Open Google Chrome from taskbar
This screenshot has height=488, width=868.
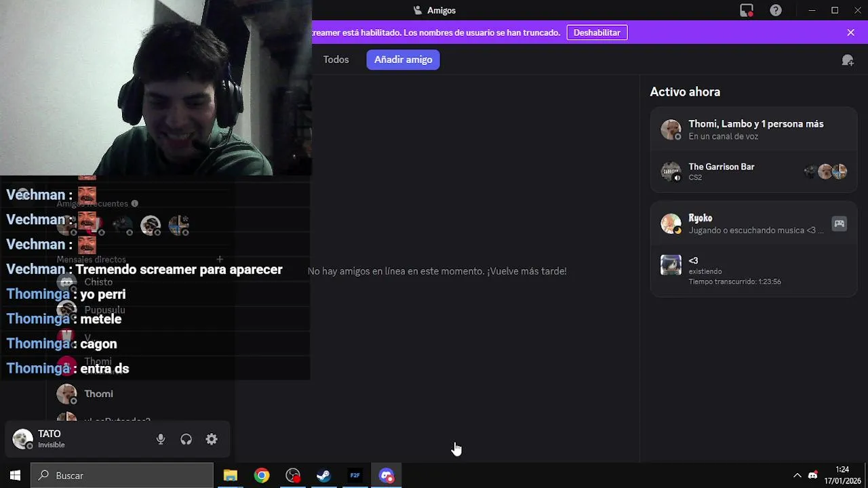pyautogui.click(x=262, y=476)
